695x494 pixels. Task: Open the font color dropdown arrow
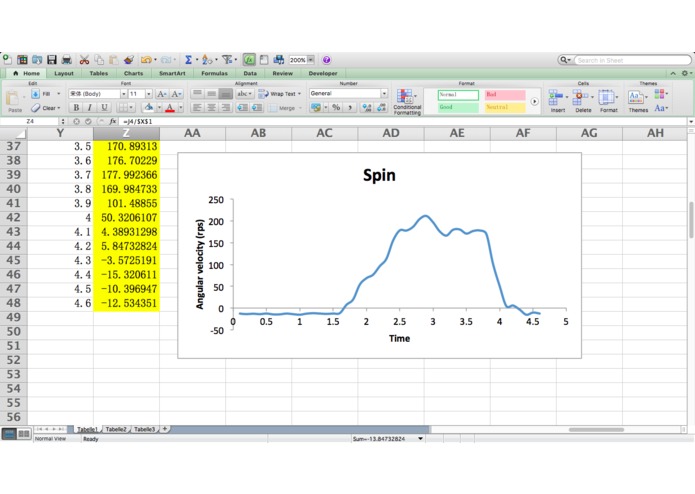point(181,107)
